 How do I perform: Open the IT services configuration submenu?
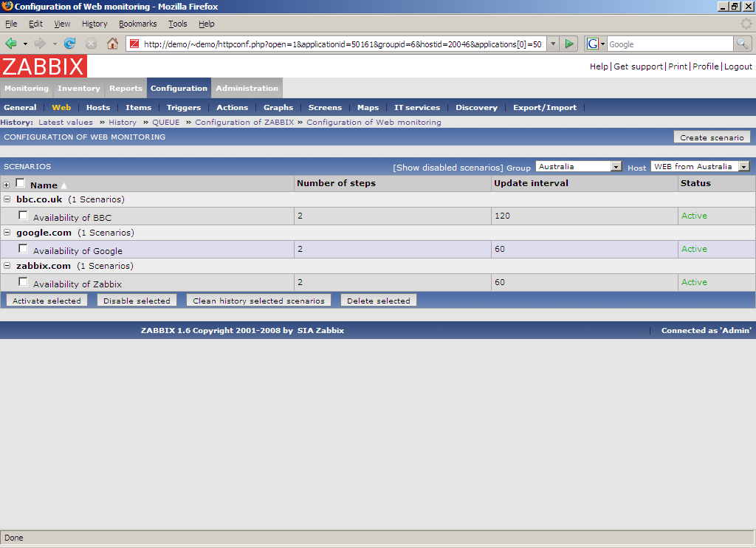pos(417,108)
